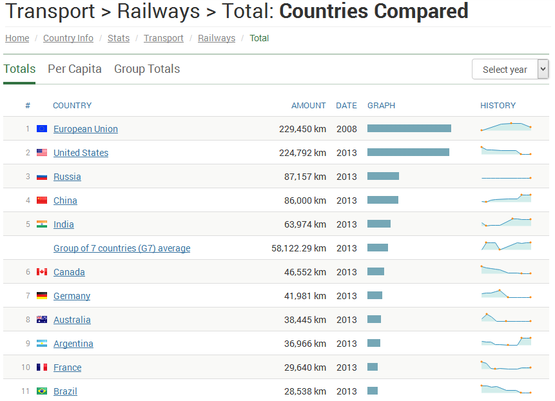This screenshot has height=401, width=555.
Task: Click the China flag icon
Action: 42,200
